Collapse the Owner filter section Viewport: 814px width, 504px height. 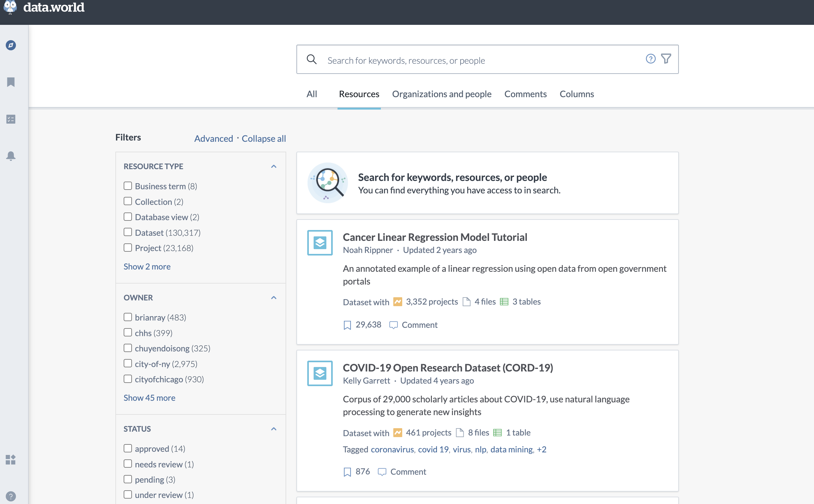coord(273,298)
